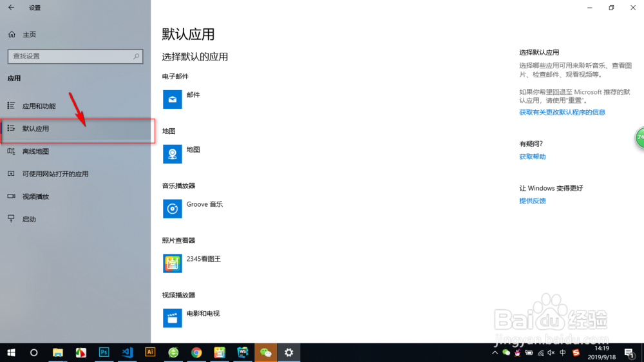Open Adobe Illustrator from taskbar
Screen dimensions: 644x362
coord(150,352)
